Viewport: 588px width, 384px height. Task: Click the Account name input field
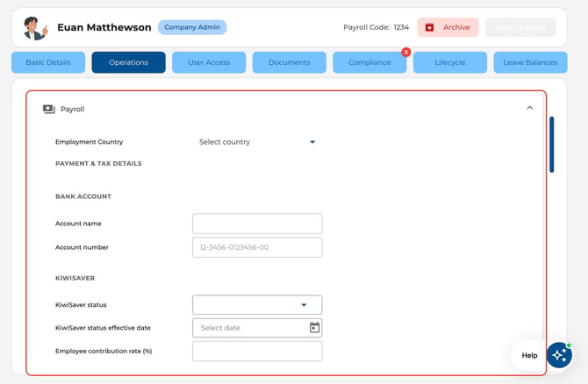tap(257, 224)
